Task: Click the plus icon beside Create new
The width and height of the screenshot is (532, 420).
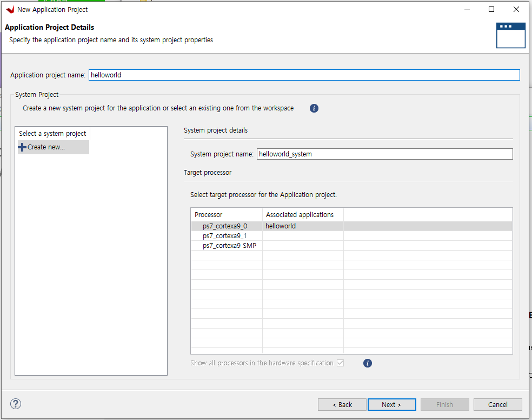Action: 22,147
